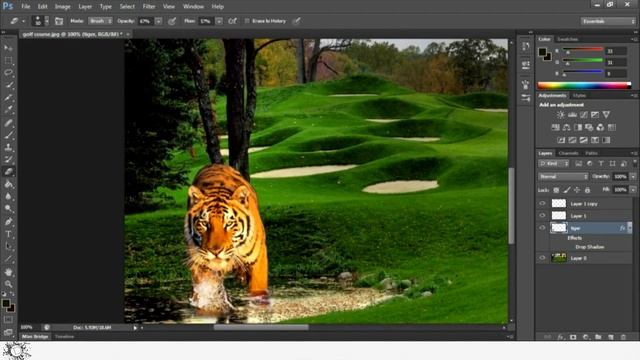The image size is (640, 360).
Task: Add a Color Balance adjustment
Action: pos(567,127)
